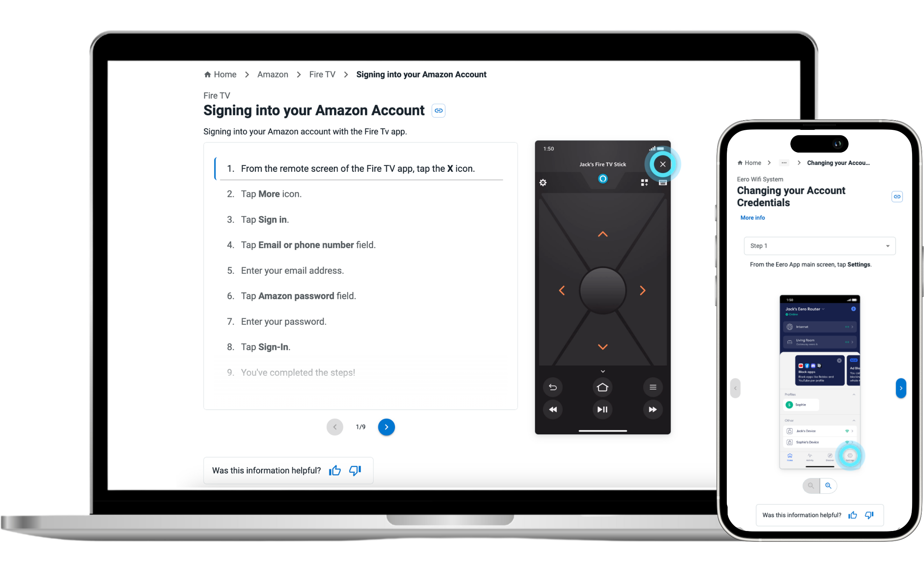Click the 1/9 page indicator stepper
Screen dimensions: 924x578
360,427
